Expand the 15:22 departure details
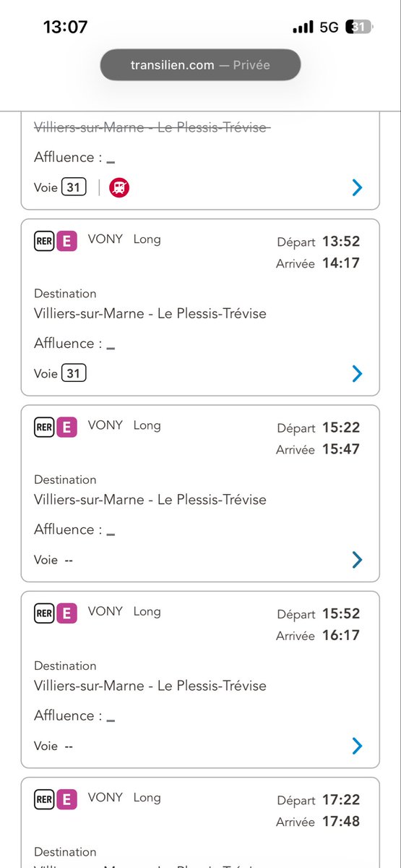 click(x=357, y=560)
